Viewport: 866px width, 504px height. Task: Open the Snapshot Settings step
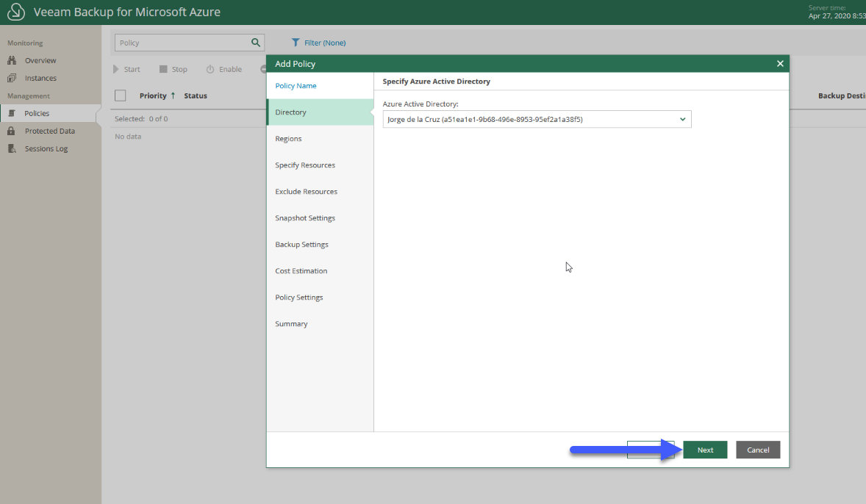click(x=305, y=218)
